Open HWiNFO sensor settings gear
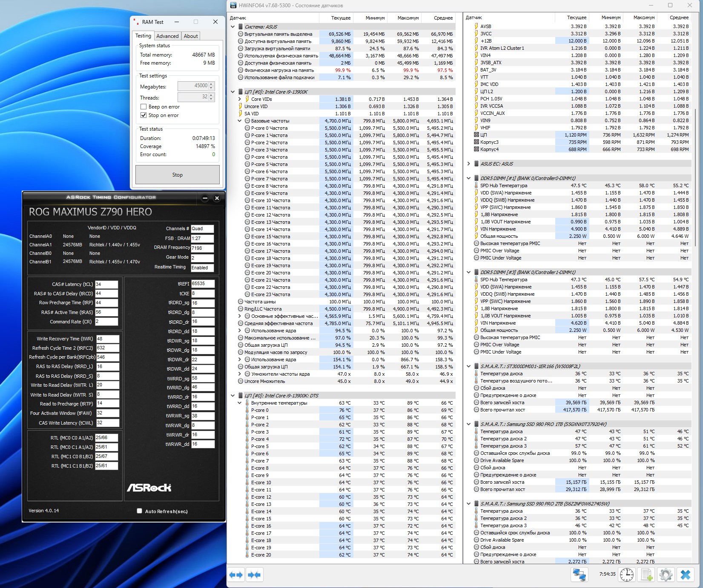703x588 pixels. tap(666, 575)
